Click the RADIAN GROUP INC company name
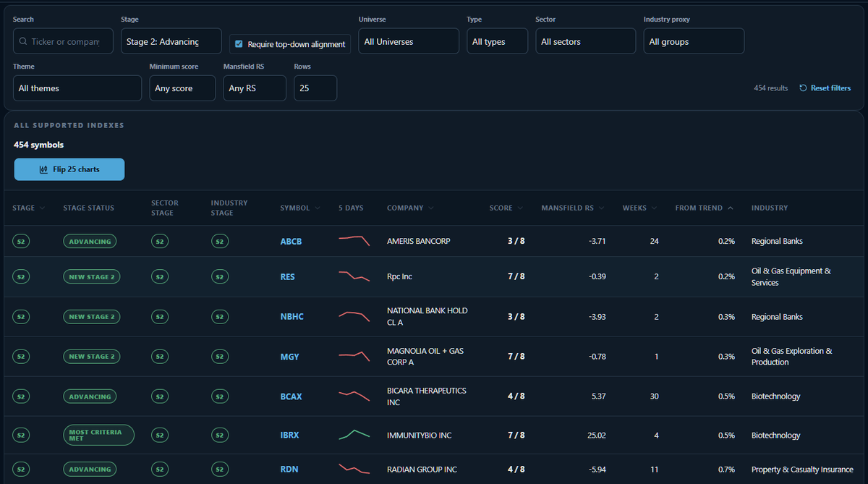The width and height of the screenshot is (868, 484). 422,469
